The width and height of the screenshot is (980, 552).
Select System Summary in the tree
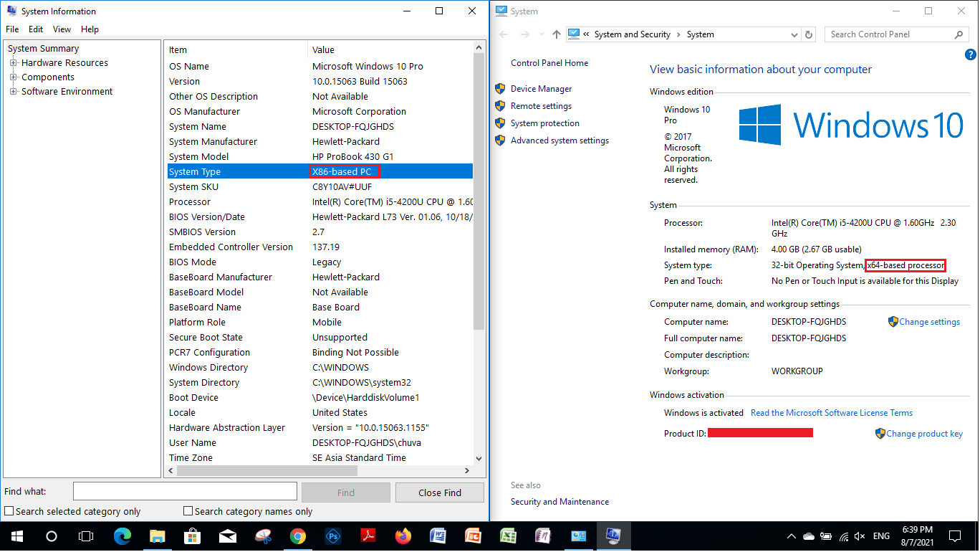pyautogui.click(x=43, y=49)
